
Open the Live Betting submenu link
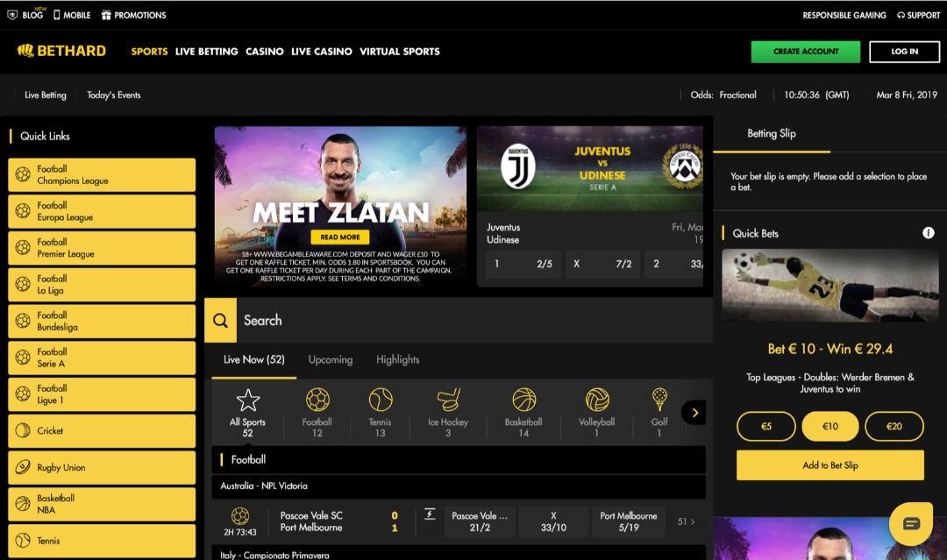46,95
